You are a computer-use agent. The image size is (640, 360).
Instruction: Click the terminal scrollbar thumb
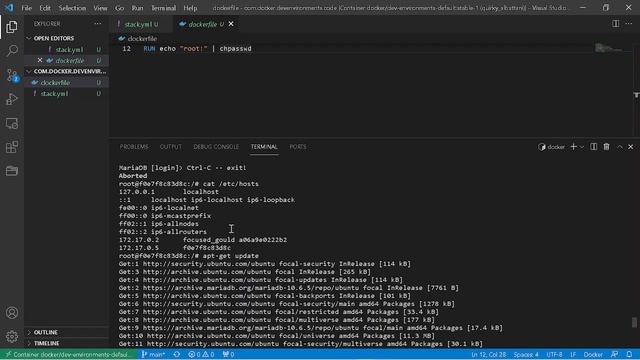pos(634,322)
